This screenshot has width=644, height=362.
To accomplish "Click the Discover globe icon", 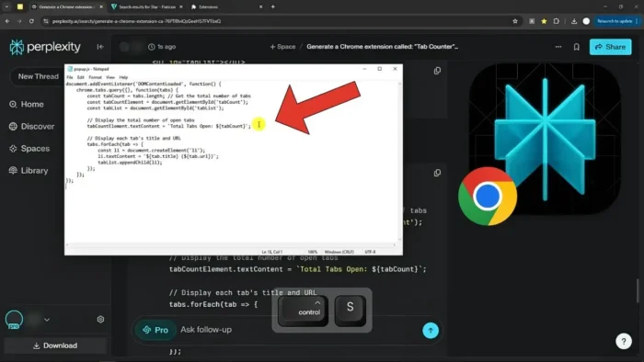I will 13,126.
